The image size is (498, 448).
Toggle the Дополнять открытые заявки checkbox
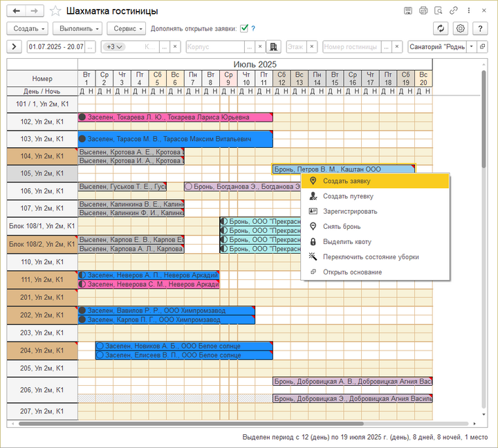click(244, 28)
